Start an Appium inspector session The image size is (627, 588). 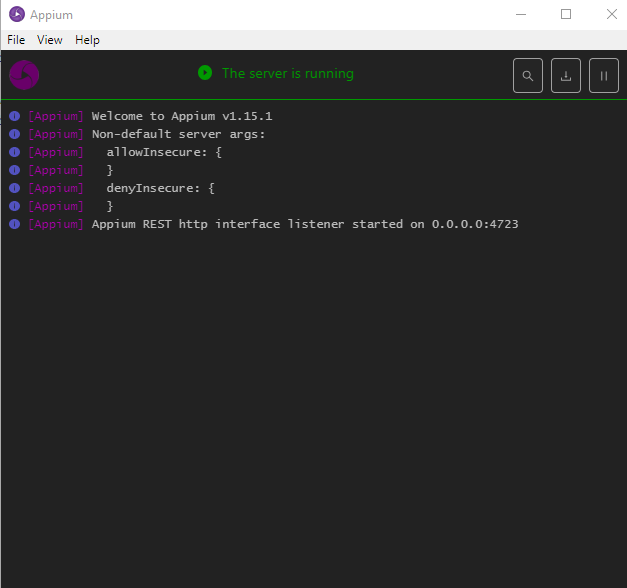[527, 76]
